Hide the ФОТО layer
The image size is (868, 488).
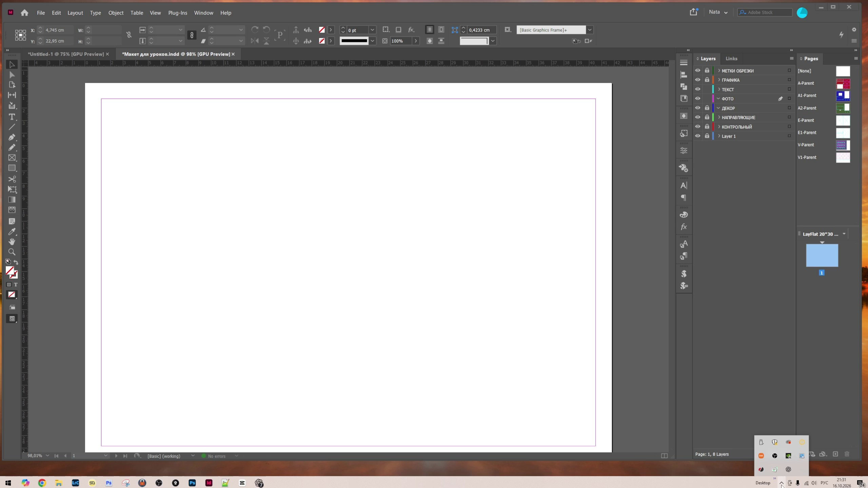tap(697, 99)
